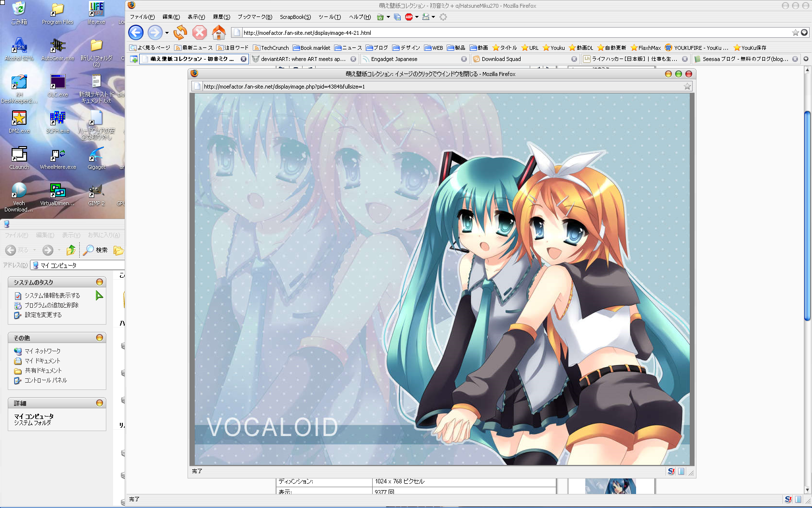Go back with the blue Back arrow in Firefox
The image size is (812, 508).
click(x=136, y=32)
